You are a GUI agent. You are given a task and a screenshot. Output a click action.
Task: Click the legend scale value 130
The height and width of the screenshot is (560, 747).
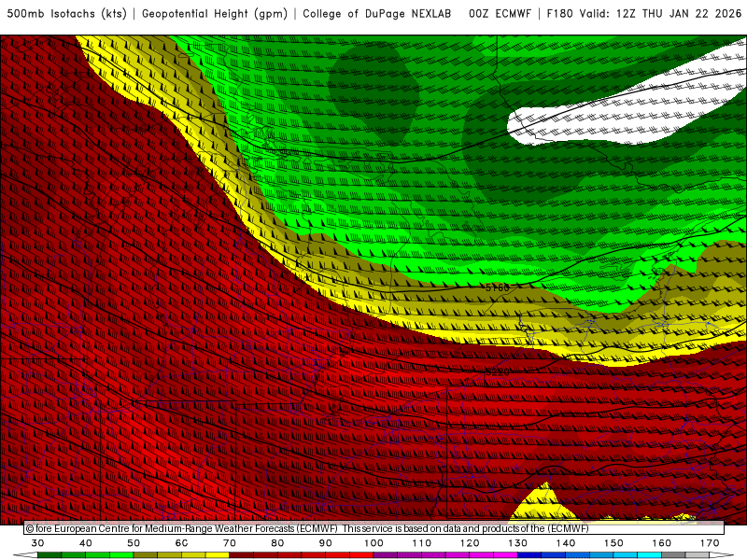(517, 543)
